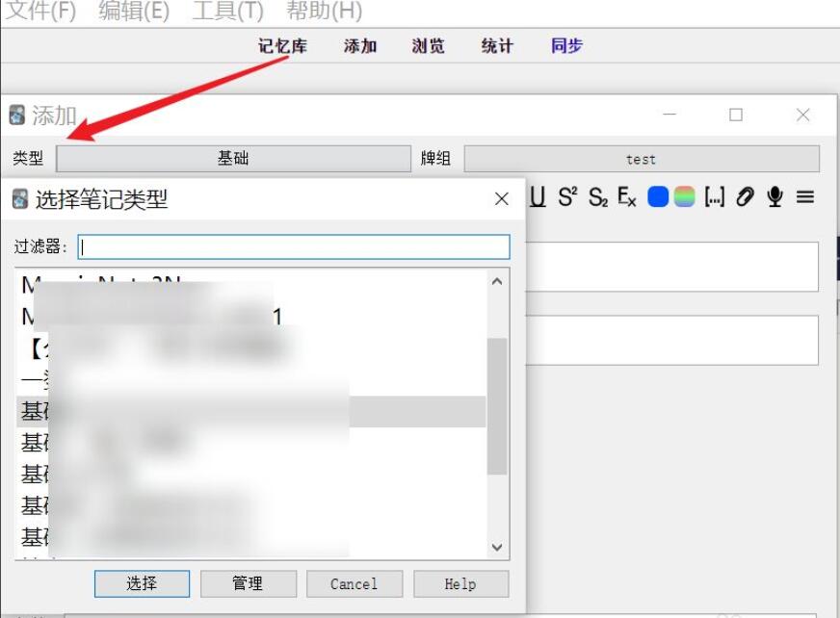The height and width of the screenshot is (618, 840).
Task: Click the note type list scrollbar thumb
Action: [497, 406]
